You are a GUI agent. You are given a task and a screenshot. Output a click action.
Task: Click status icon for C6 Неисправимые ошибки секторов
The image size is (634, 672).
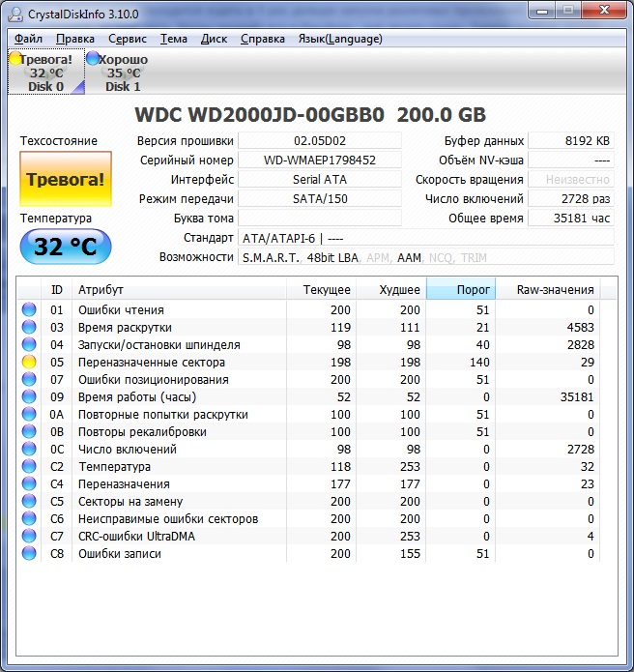click(x=29, y=518)
